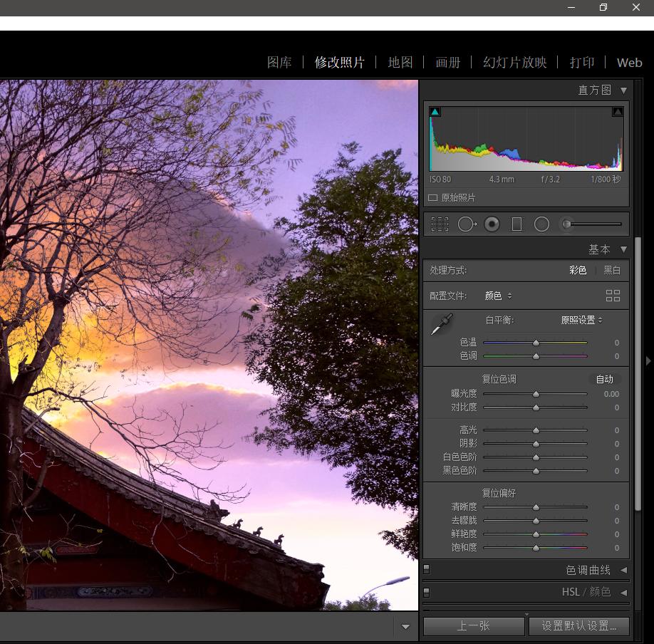Activate the Graduated Filter tool
This screenshot has height=644, width=654.
click(517, 224)
